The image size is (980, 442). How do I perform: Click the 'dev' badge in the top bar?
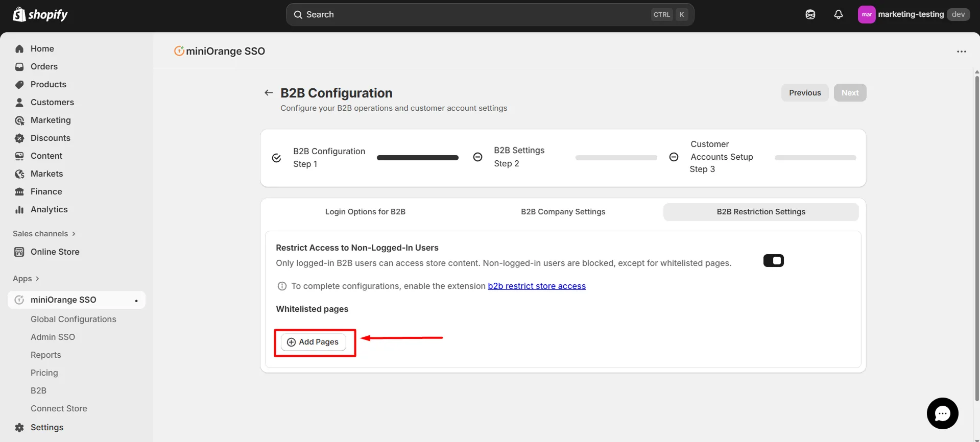tap(958, 14)
